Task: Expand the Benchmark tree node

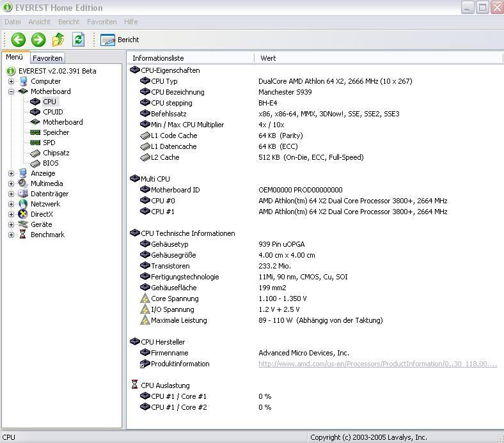Action: tap(12, 235)
